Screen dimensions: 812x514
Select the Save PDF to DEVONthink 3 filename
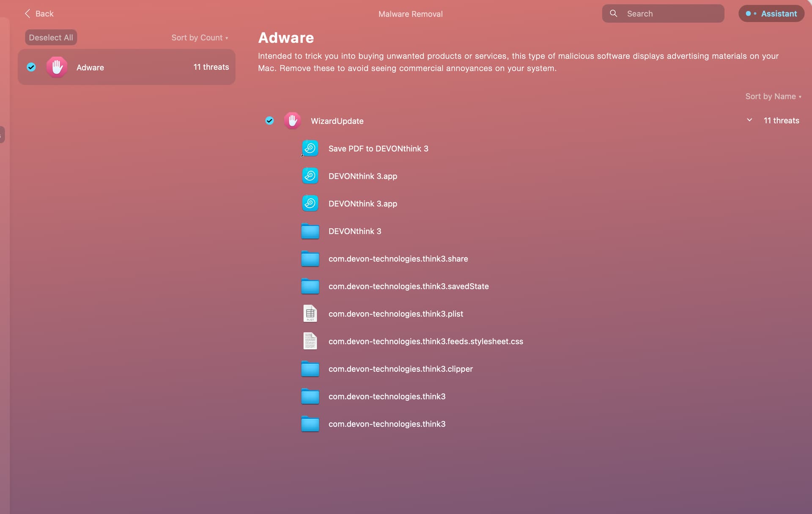(379, 148)
